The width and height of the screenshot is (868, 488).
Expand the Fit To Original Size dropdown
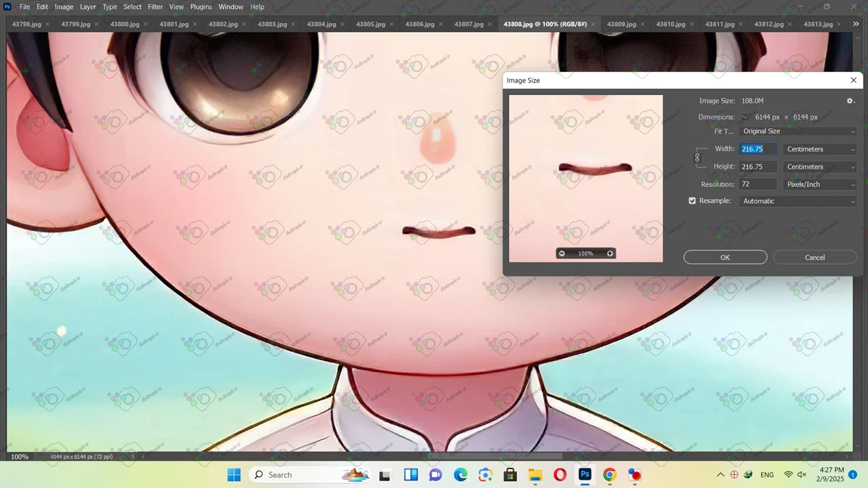[x=798, y=131]
